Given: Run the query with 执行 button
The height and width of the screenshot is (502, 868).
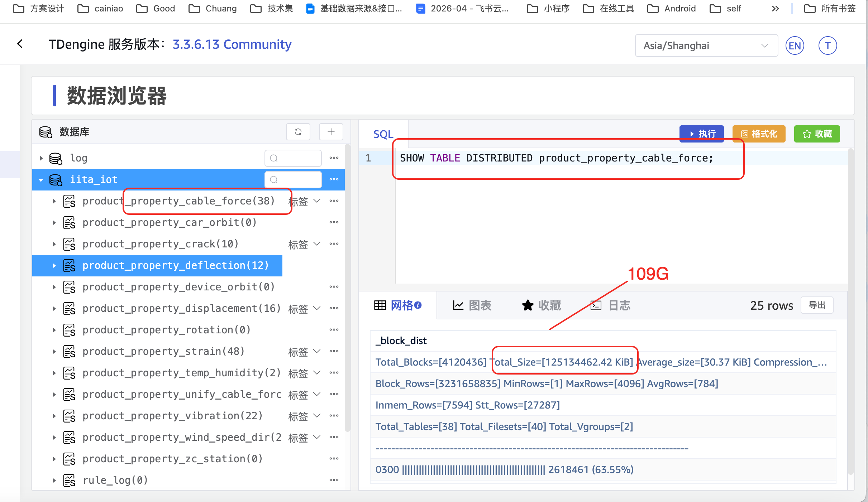Looking at the screenshot, I should pos(702,134).
